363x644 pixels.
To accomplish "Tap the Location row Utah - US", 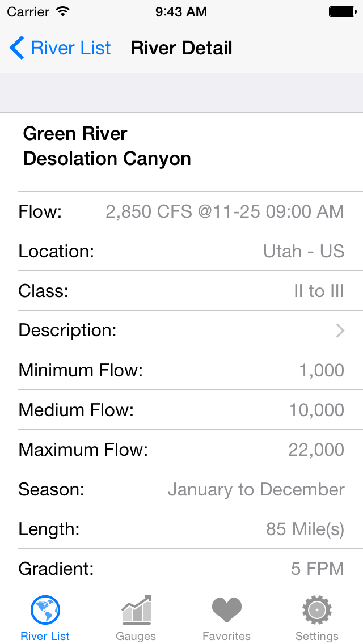I will pos(303,251).
